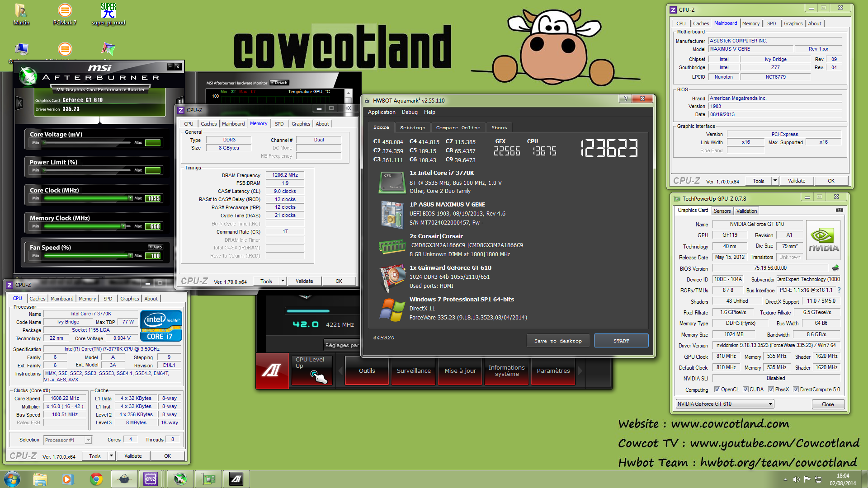Click the CPU Level Up button in AI Suite
The height and width of the screenshot is (488, 868).
click(x=312, y=370)
